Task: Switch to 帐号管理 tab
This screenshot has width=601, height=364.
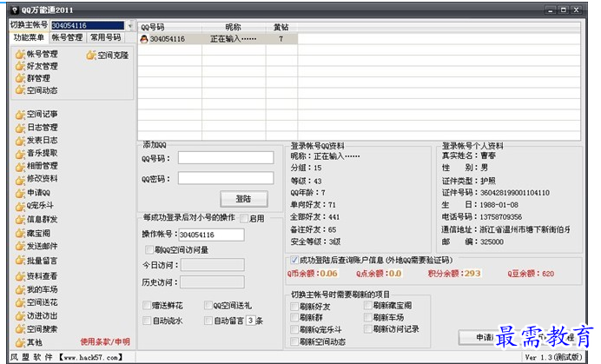Action: click(x=68, y=37)
